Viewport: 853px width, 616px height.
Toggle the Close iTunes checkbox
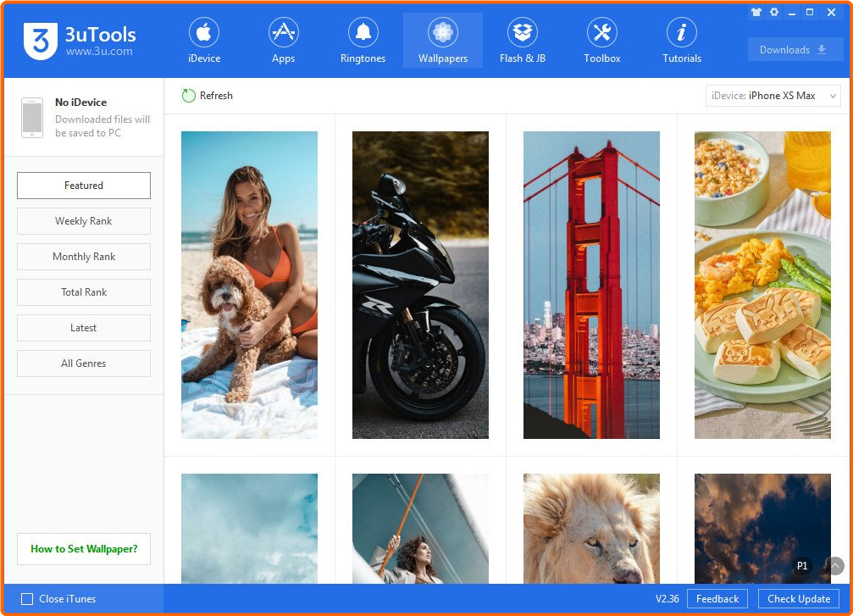click(x=27, y=599)
